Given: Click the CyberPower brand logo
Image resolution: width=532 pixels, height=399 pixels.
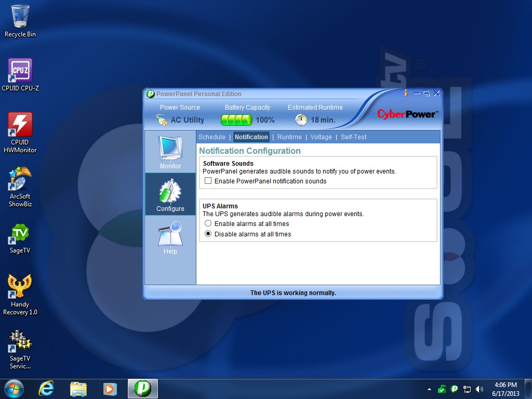Looking at the screenshot, I should (x=407, y=114).
